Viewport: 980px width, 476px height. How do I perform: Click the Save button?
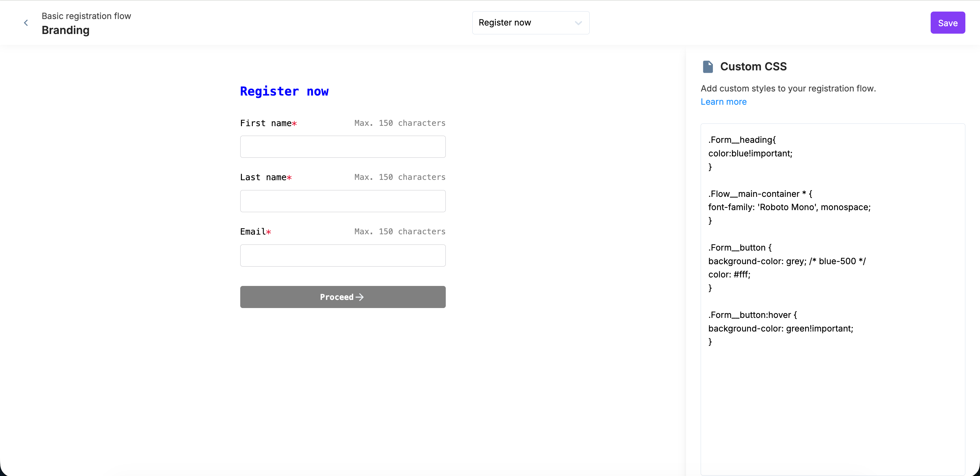point(948,22)
